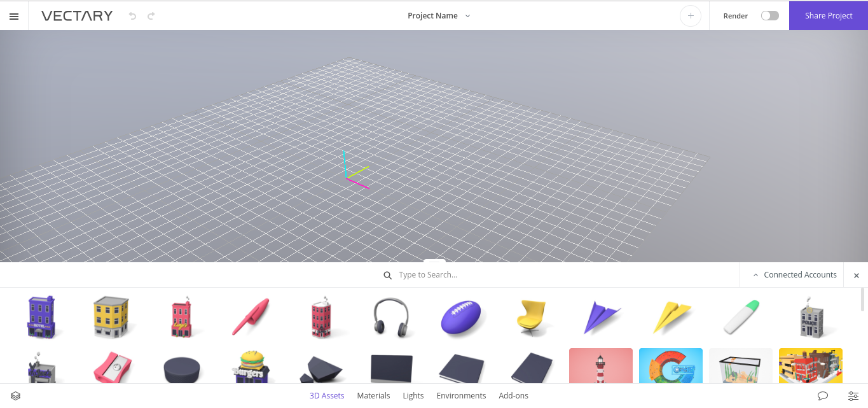Open the comments speech bubble icon
The height and width of the screenshot is (408, 868).
[823, 396]
